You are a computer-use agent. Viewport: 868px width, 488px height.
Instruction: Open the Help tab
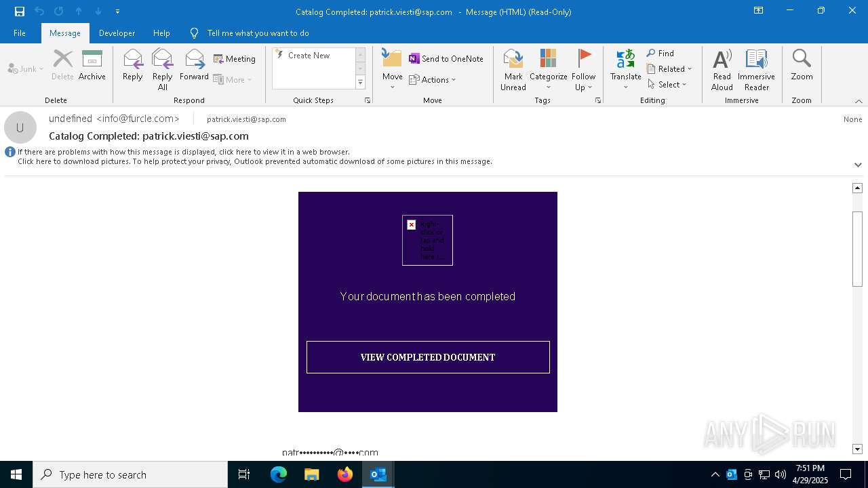pos(161,33)
